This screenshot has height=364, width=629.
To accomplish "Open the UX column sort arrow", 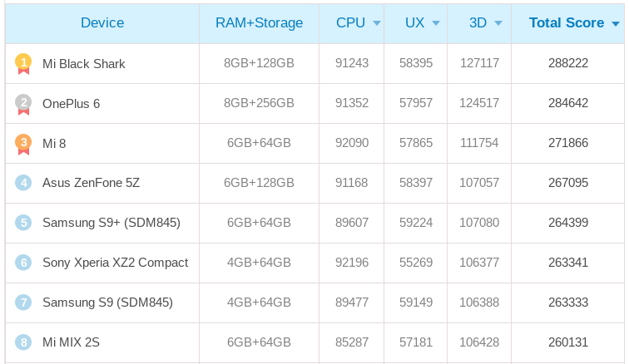I will tap(436, 23).
